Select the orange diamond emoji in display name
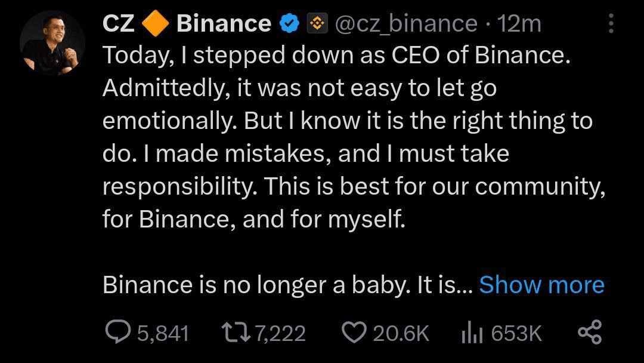 (x=156, y=23)
